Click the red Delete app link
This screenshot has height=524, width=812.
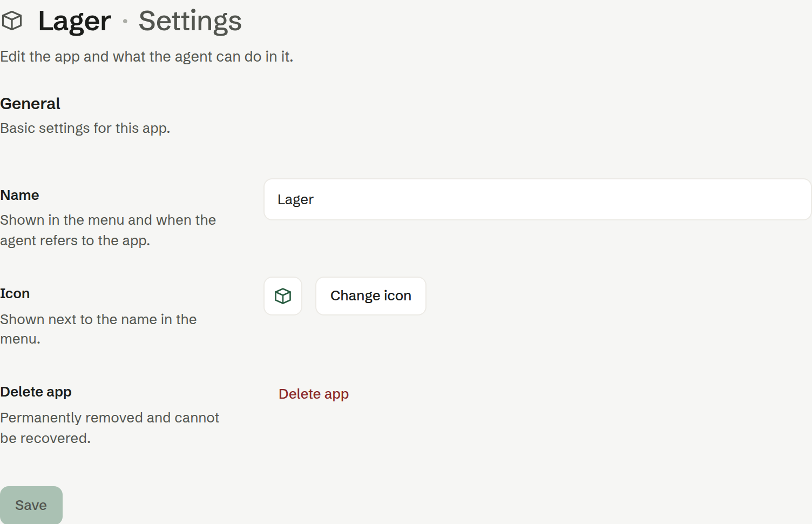point(314,394)
